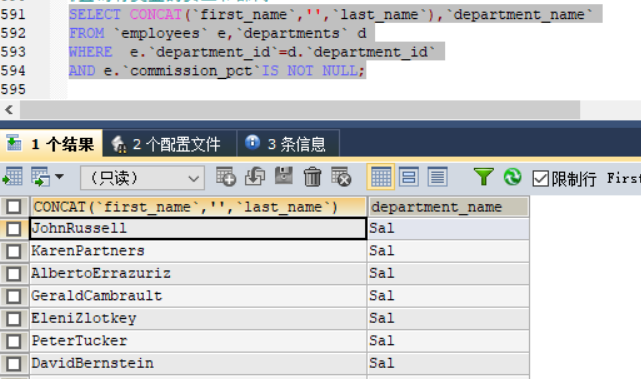The image size is (641, 379).
Task: Select the JohnRussell cell
Action: pyautogui.click(x=198, y=229)
